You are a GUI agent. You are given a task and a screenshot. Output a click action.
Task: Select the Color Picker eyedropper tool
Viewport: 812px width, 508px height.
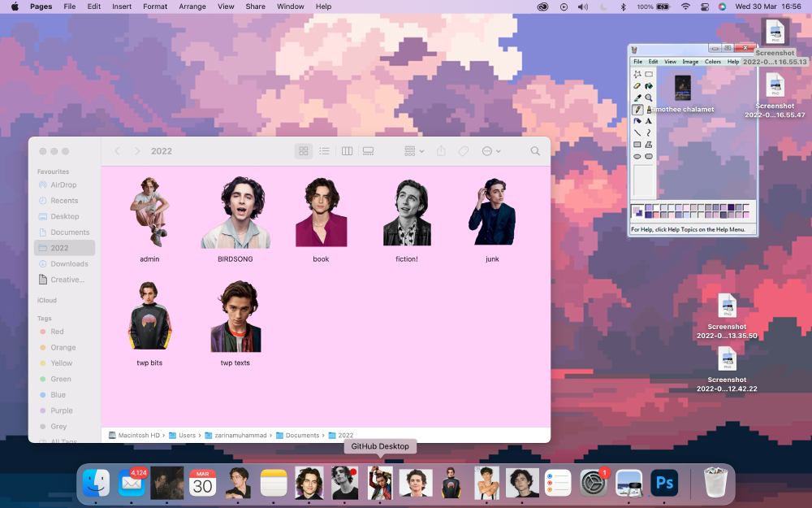tap(637, 98)
